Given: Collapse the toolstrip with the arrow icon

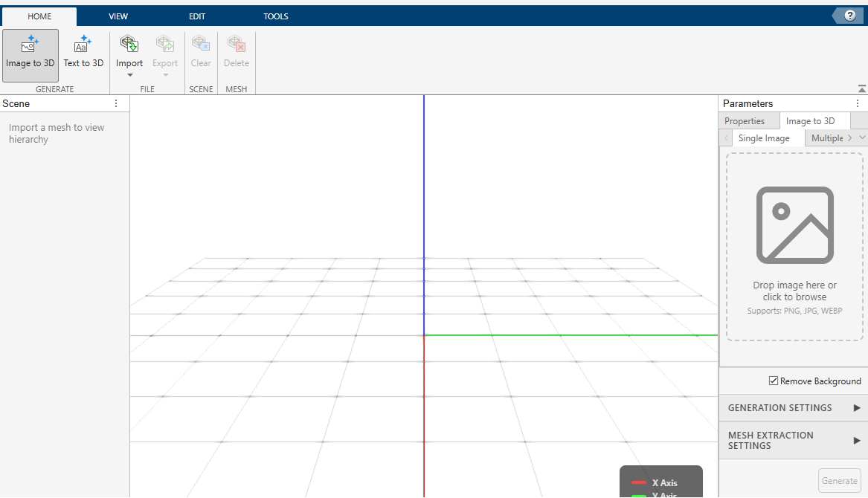Looking at the screenshot, I should tap(862, 88).
